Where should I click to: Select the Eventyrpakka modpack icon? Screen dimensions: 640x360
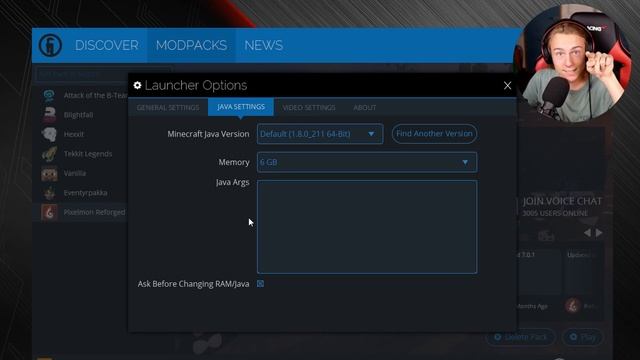[49, 193]
